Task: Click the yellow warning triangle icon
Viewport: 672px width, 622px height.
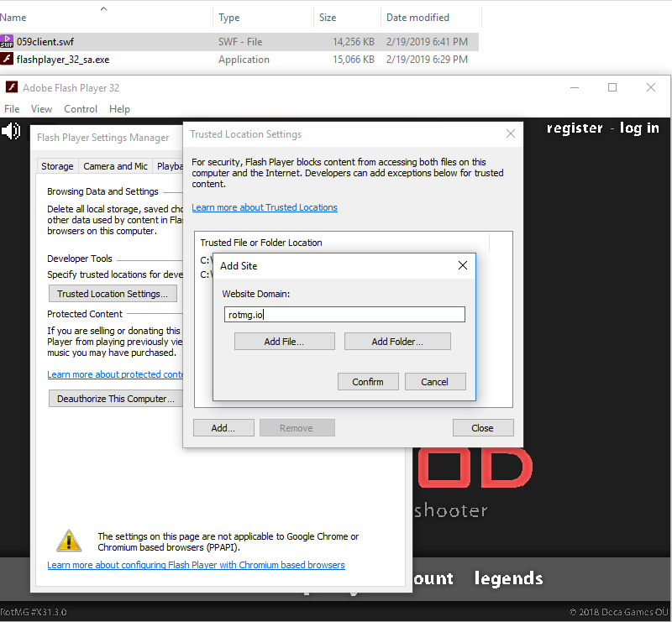Action: [x=69, y=541]
